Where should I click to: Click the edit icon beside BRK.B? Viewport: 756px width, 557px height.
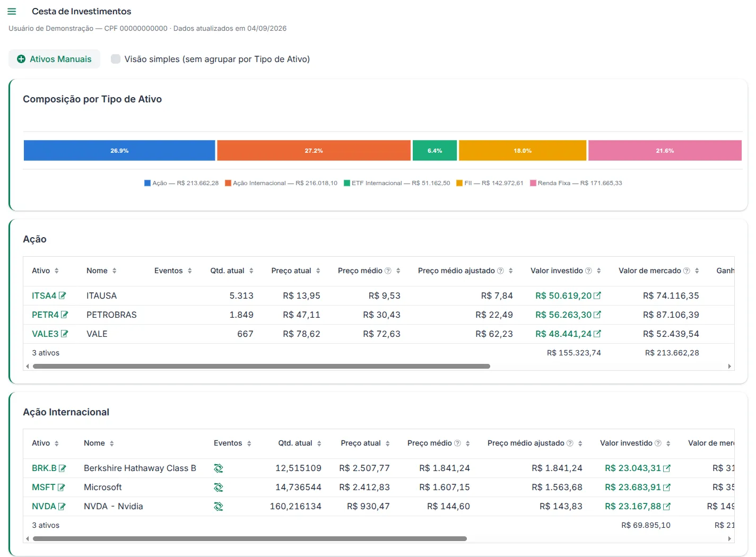pos(63,468)
